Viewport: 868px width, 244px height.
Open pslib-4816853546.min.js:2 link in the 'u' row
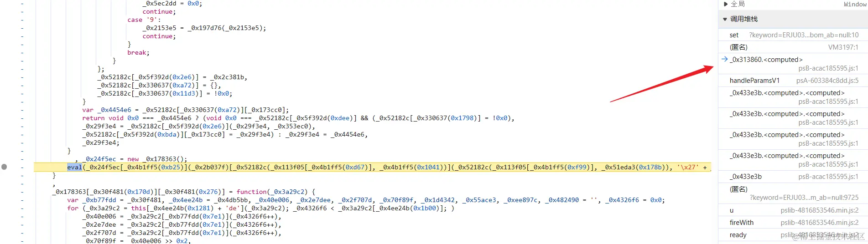pyautogui.click(x=819, y=210)
